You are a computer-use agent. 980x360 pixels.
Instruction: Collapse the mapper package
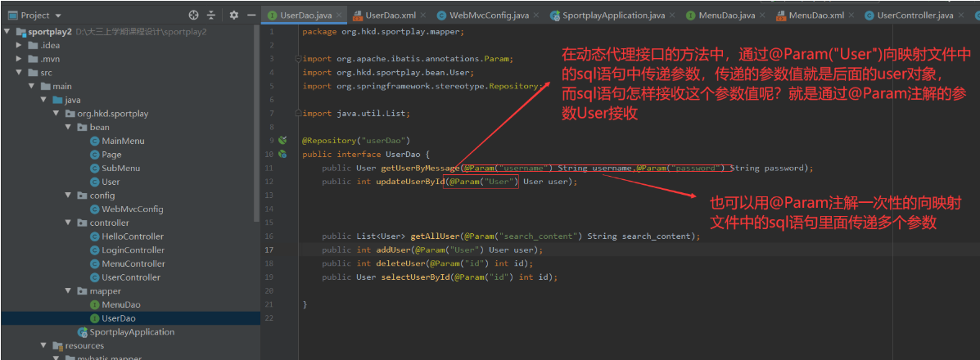(69, 291)
